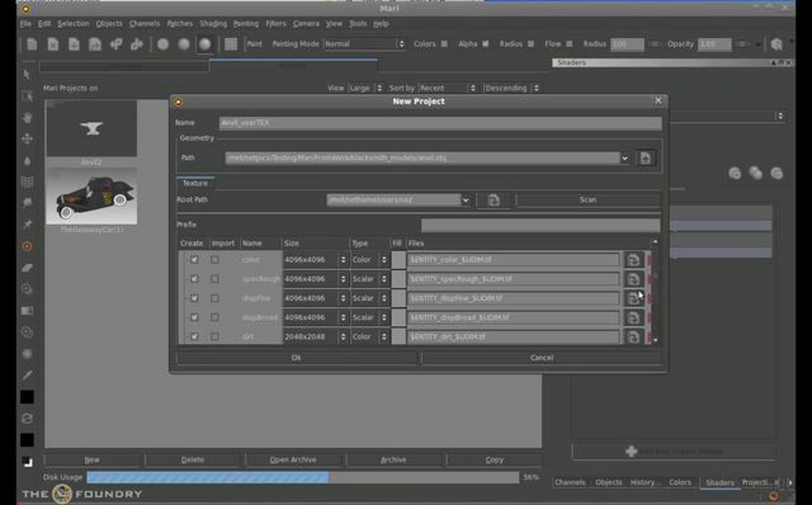Click the project Name input field
The image size is (812, 505).
tap(440, 123)
